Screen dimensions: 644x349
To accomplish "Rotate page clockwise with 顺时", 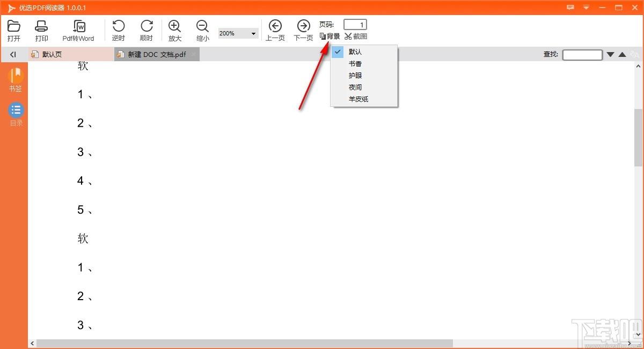I will [x=147, y=31].
